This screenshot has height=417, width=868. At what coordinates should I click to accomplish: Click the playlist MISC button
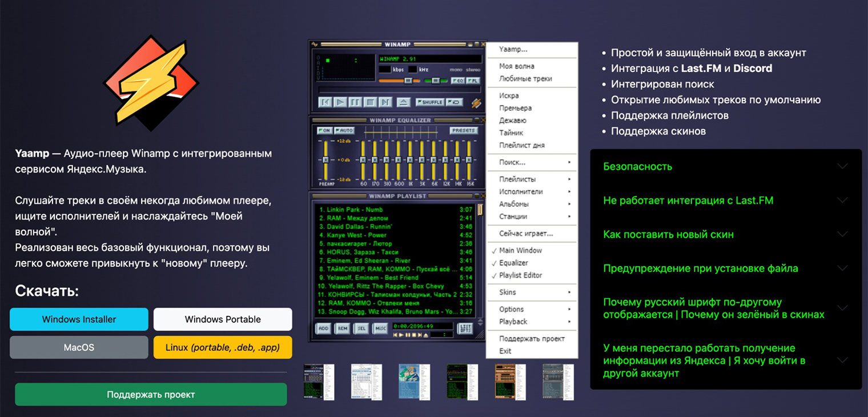[380, 328]
